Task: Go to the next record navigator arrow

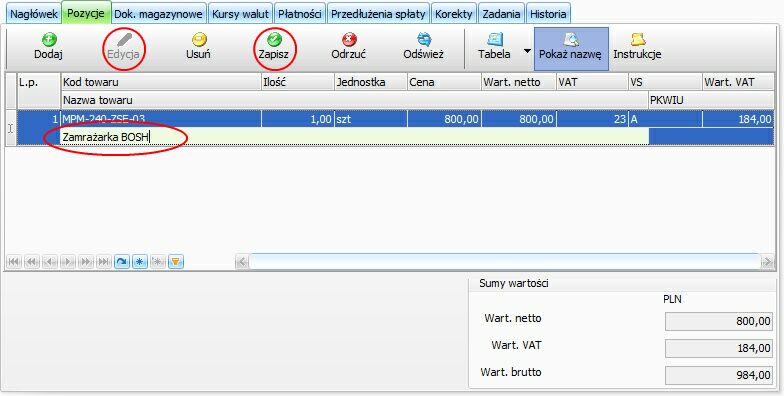Action: (x=68, y=262)
